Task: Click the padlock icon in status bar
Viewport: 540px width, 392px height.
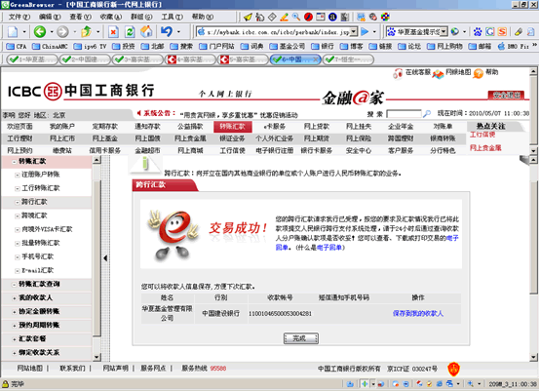Action: pyautogui.click(x=6, y=384)
